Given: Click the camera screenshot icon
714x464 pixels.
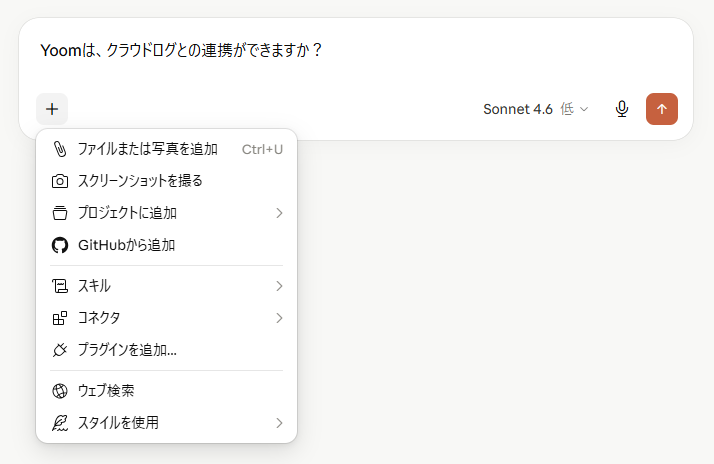Looking at the screenshot, I should [60, 181].
